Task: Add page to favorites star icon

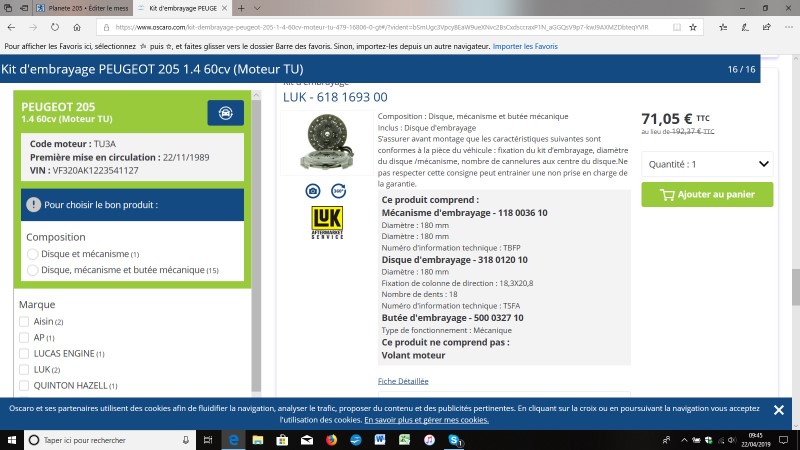Action: click(693, 27)
